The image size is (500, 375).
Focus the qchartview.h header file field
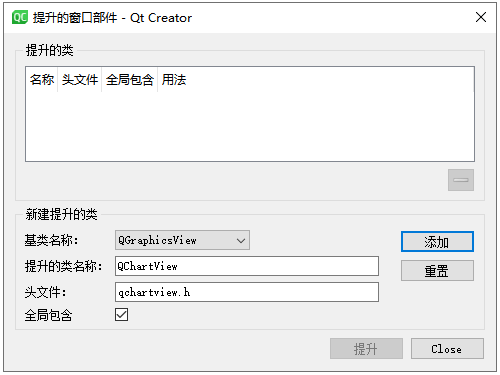(x=247, y=292)
